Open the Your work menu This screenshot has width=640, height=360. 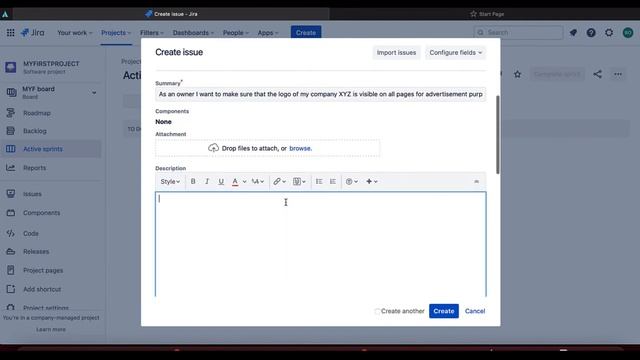(75, 33)
